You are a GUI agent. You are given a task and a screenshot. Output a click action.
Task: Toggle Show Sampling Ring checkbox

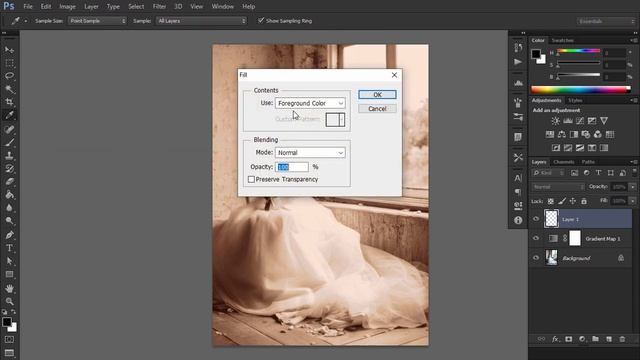click(x=260, y=20)
